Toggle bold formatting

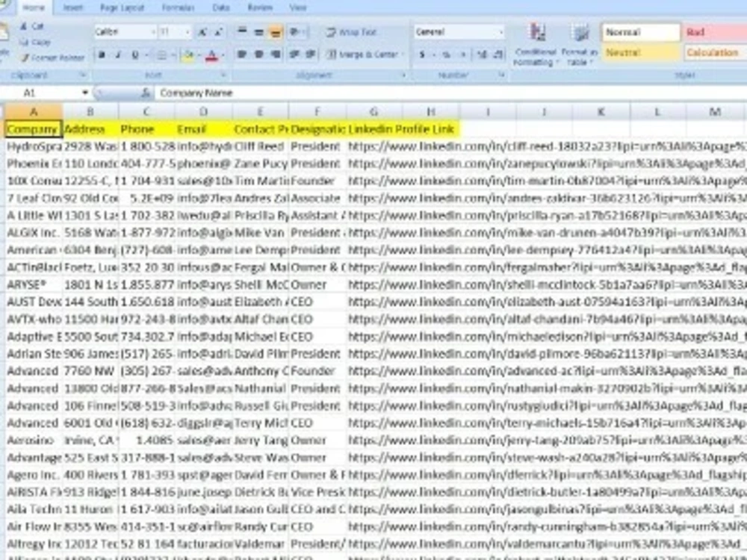(x=102, y=55)
